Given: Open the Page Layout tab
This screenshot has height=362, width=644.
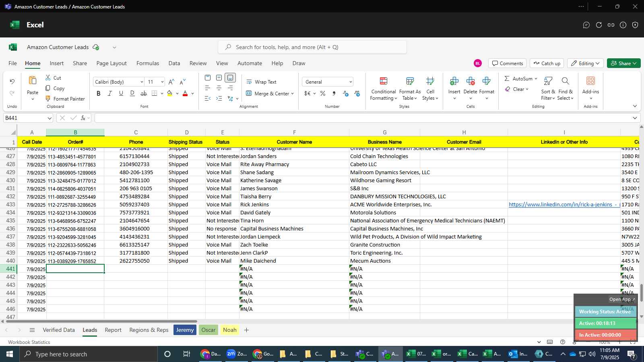Looking at the screenshot, I should point(111,63).
